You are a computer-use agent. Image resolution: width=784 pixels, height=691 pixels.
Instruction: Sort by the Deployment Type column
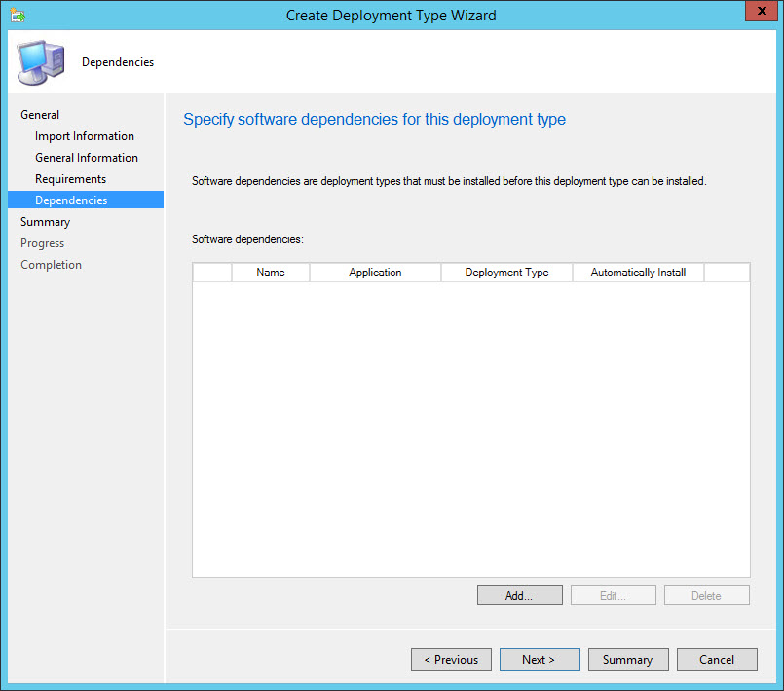[506, 273]
